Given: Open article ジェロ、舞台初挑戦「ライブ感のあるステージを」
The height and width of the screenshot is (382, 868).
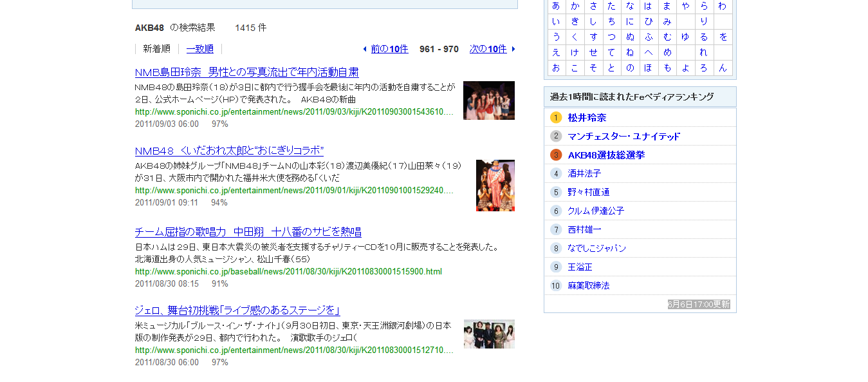Looking at the screenshot, I should pos(237,310).
